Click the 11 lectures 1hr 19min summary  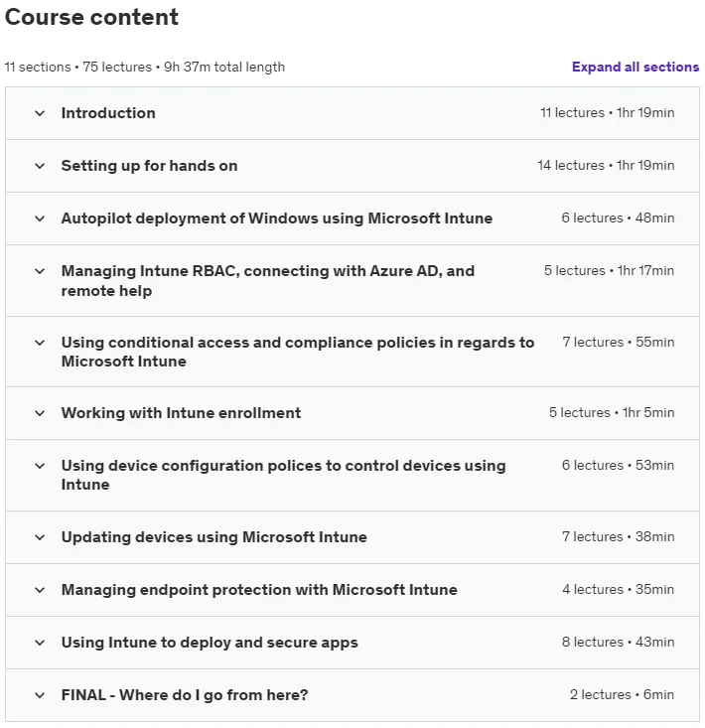tap(607, 113)
